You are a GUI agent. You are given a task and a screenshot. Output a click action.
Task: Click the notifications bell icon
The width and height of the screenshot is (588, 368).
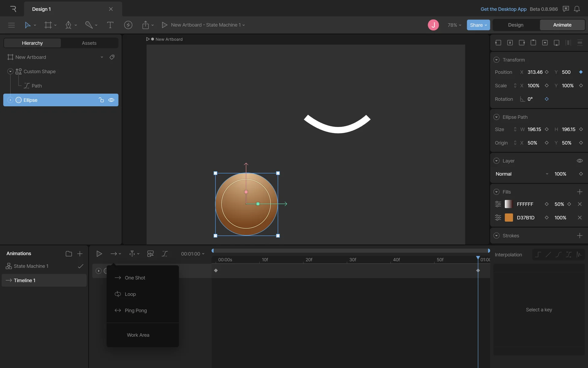pos(577,9)
